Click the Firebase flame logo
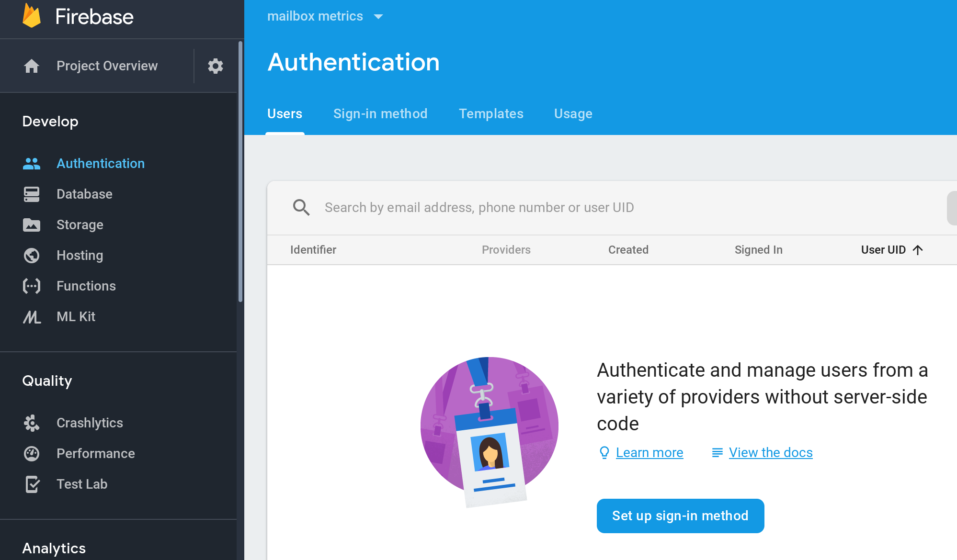 pyautogui.click(x=32, y=16)
